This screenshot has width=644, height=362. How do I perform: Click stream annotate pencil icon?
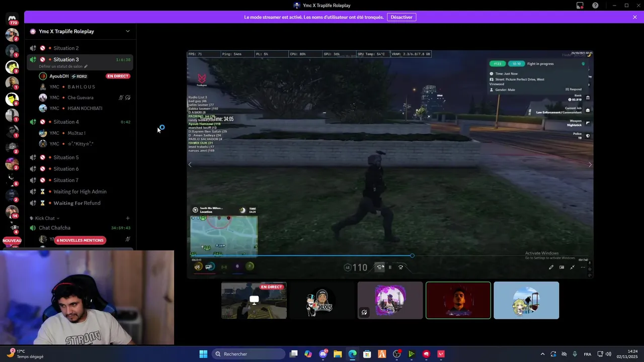coord(551,267)
